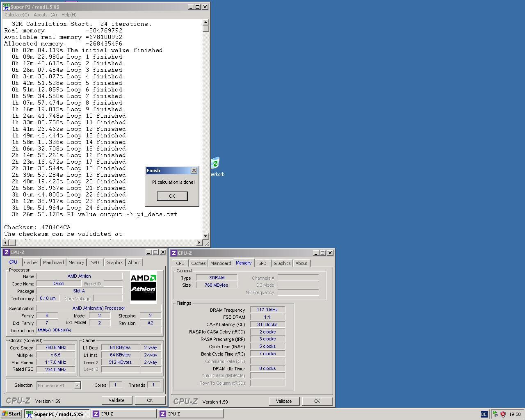Click the Rated FSB 234.0 MHz value
525x420 pixels.
tap(56, 370)
